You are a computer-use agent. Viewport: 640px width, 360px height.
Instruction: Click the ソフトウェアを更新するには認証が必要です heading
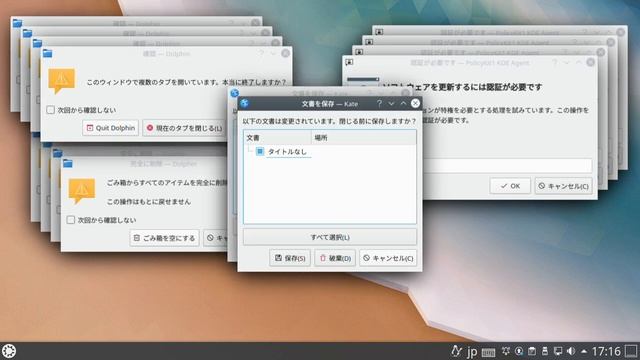pos(462,87)
